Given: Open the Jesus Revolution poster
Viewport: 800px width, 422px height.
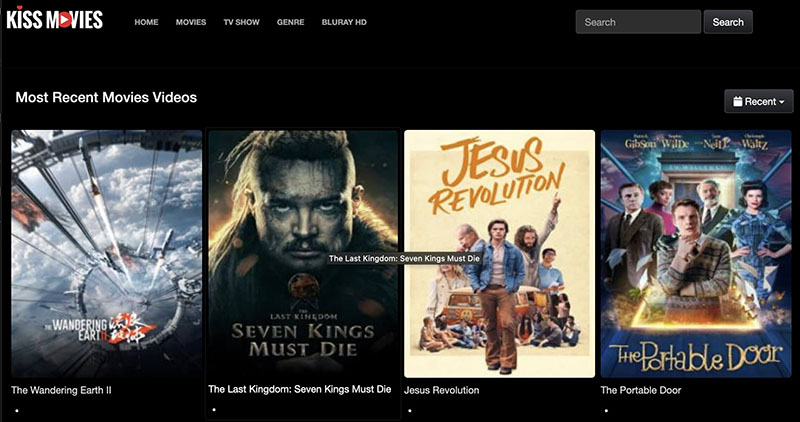Looking at the screenshot, I should pyautogui.click(x=499, y=252).
